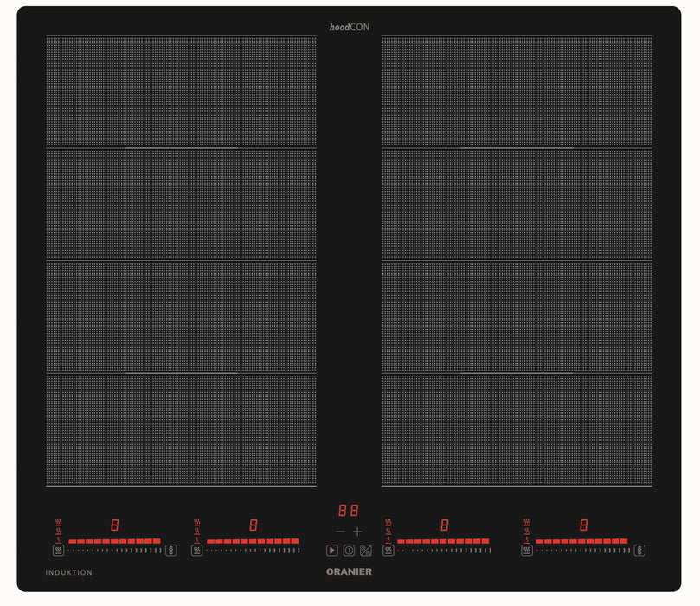
Task: Tap the far-left zone power level digit
Action: pos(115,525)
